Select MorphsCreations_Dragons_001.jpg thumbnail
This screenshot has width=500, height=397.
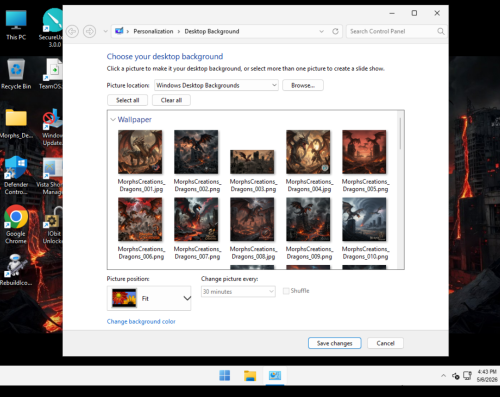click(x=140, y=152)
